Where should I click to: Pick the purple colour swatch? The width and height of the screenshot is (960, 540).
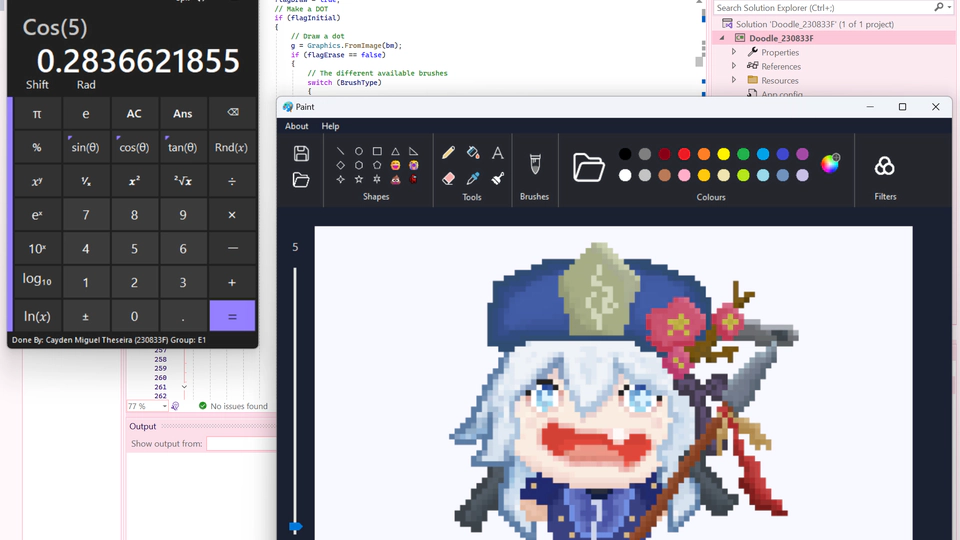click(802, 154)
